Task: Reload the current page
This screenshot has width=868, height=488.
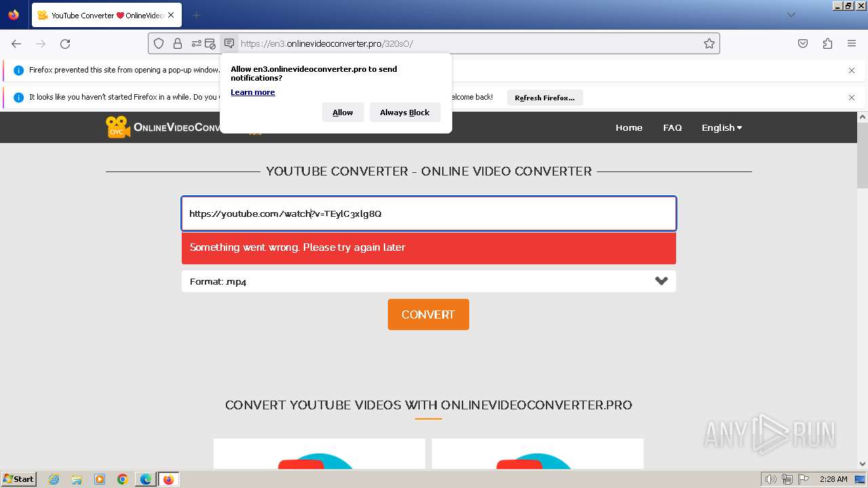Action: [x=65, y=43]
